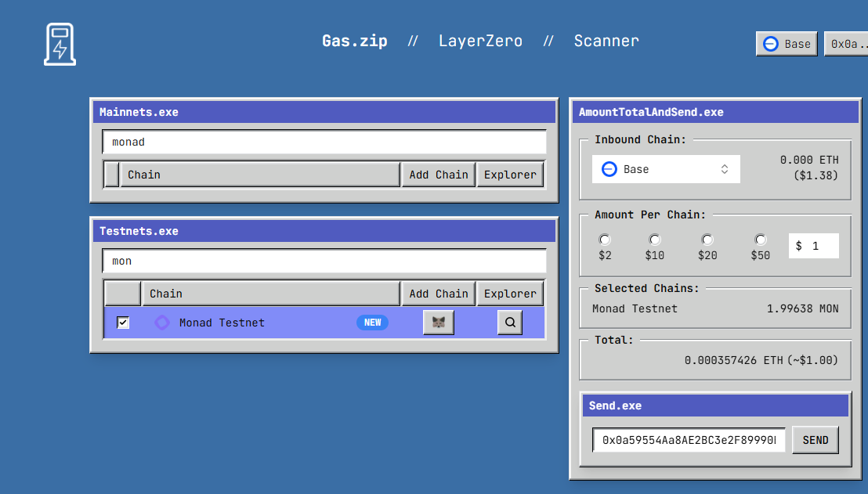The height and width of the screenshot is (494, 868).
Task: Click the Testnets.exe title bar
Action: [324, 231]
